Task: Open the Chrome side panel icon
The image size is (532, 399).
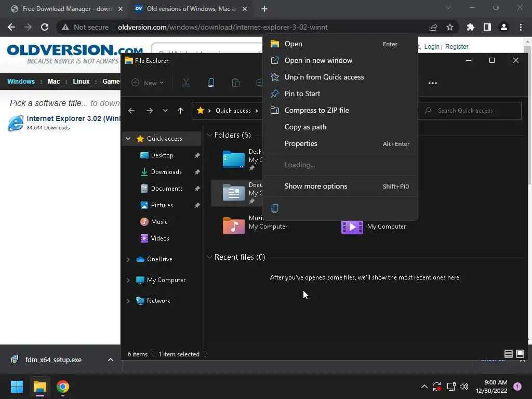Action: tap(487, 27)
